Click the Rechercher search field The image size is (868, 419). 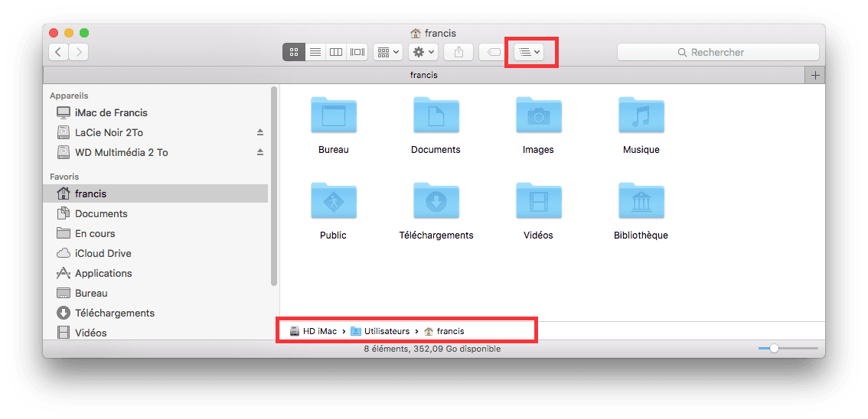click(x=718, y=52)
